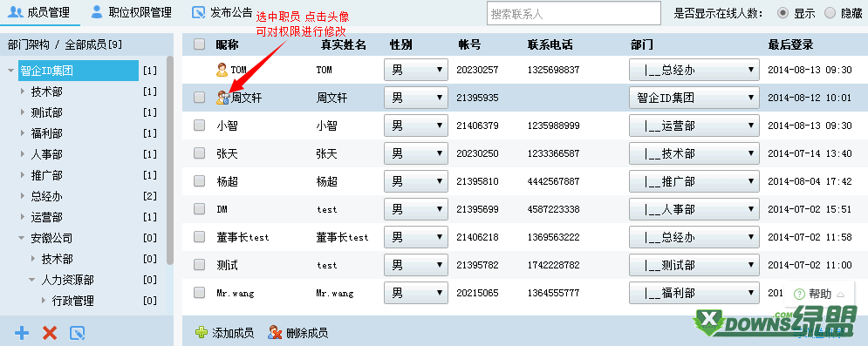Click the 成员管理 people icon

point(15,11)
